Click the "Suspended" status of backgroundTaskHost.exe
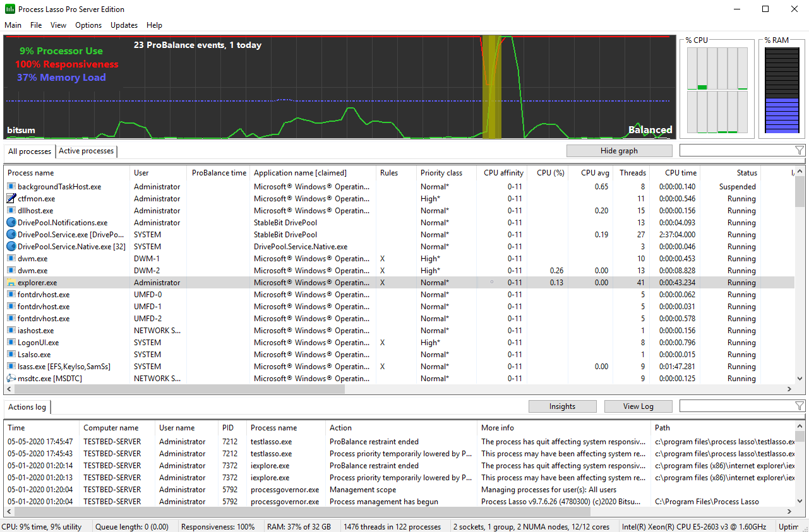Screen dimensions: 809x532 [738, 187]
